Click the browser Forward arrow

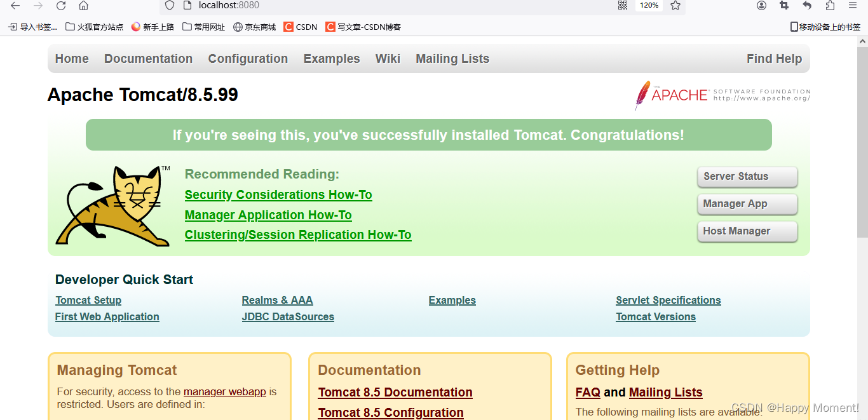coord(38,6)
